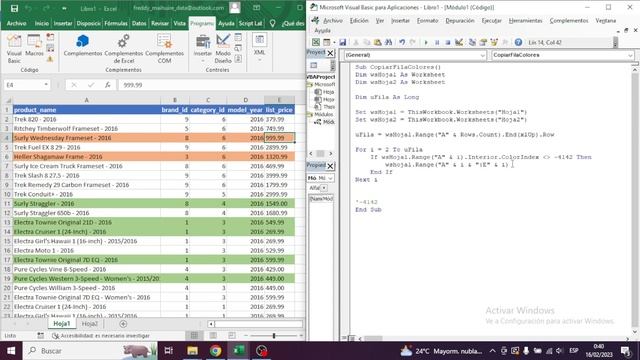The width and height of the screenshot is (640, 360).
Task: Select the Normal view icon in status bar
Action: tap(194, 336)
